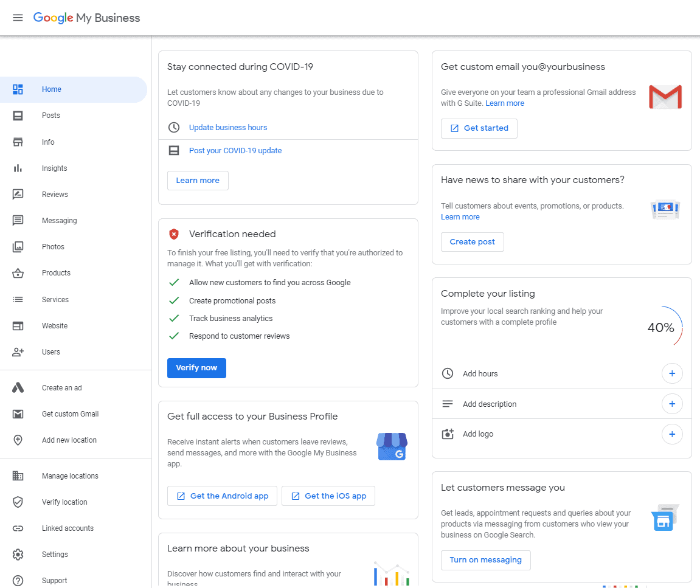Click the Get started button for custom email
700x588 pixels.
click(479, 128)
